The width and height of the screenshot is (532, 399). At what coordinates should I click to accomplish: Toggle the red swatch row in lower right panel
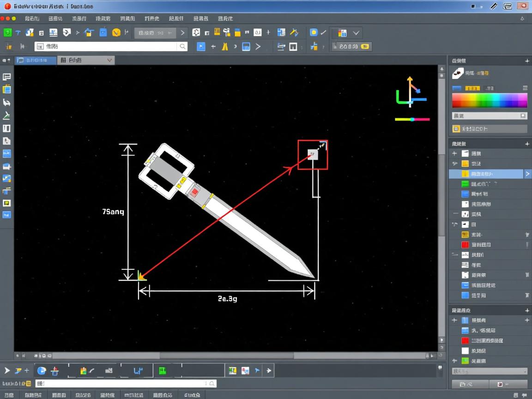[465, 340]
